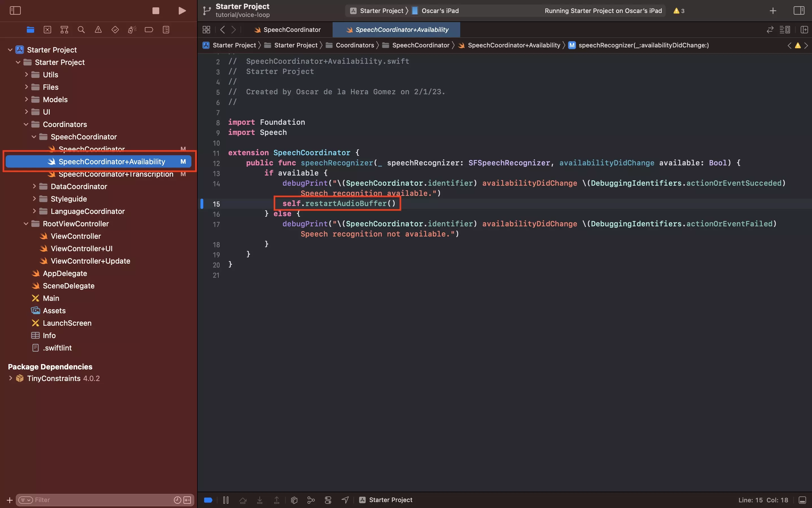Open the Find navigator magnifier icon
The width and height of the screenshot is (812, 508).
(x=81, y=30)
